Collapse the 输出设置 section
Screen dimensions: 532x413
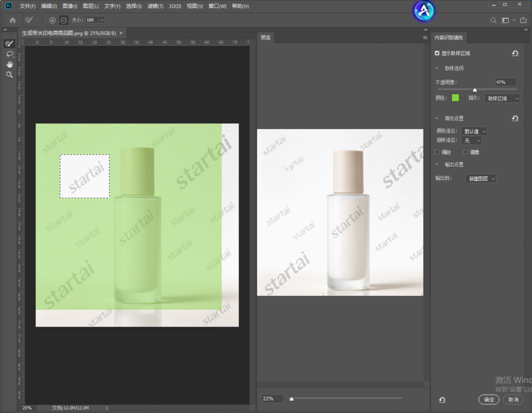pos(436,164)
